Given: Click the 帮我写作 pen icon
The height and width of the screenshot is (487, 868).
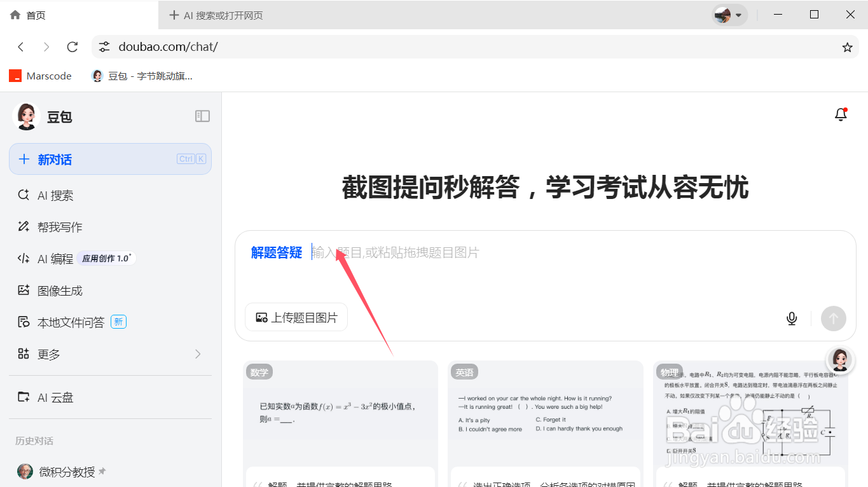Looking at the screenshot, I should click(24, 227).
